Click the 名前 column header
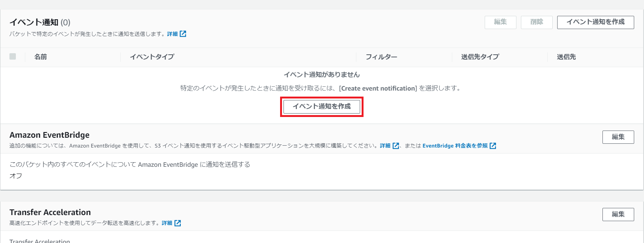 tap(41, 57)
